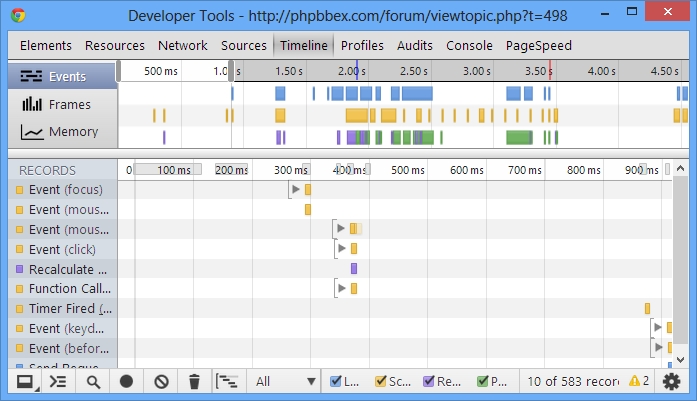Click the clear recording icon
The image size is (697, 401).
tap(160, 381)
